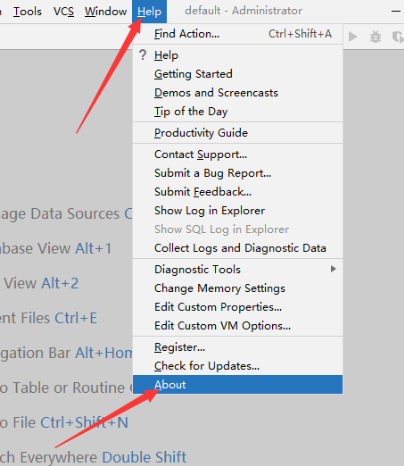Select Demos and Screencasts

(x=238, y=92)
